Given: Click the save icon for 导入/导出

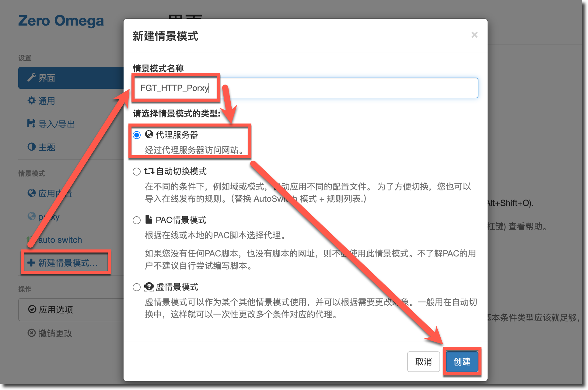Looking at the screenshot, I should point(31,124).
